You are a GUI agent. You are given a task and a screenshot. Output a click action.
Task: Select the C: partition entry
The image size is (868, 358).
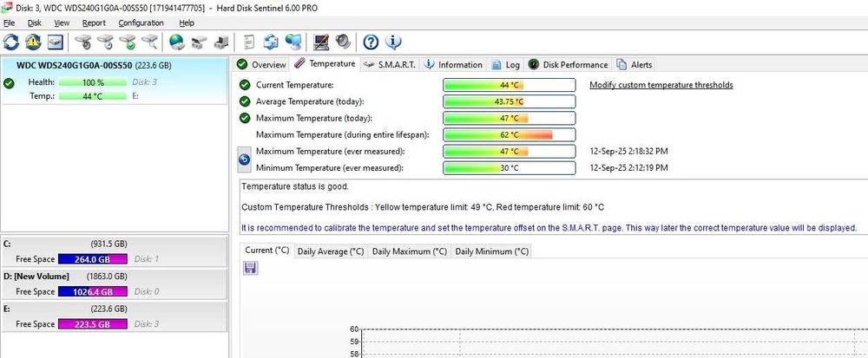pos(114,252)
